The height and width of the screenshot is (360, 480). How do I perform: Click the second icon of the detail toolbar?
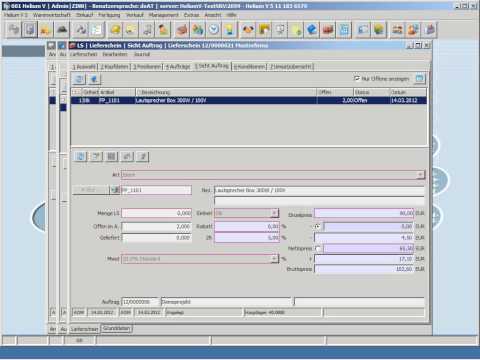point(96,156)
